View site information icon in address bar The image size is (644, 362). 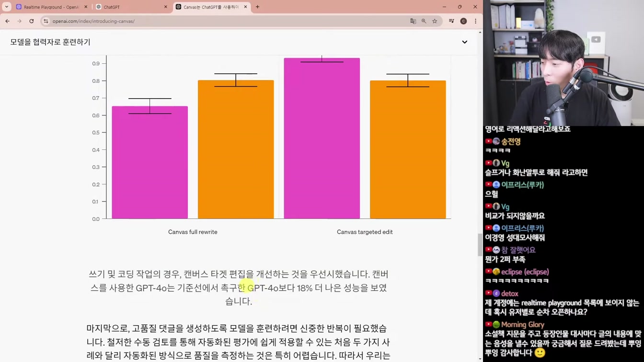coord(46,21)
